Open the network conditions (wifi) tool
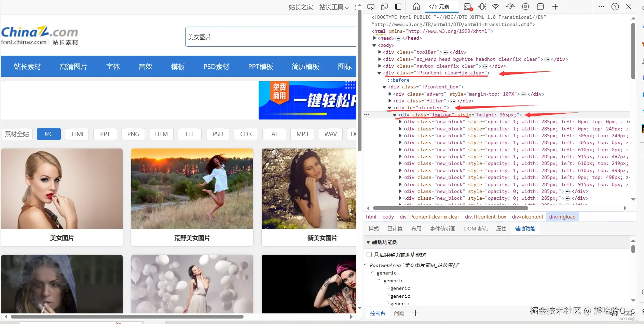This screenshot has width=644, height=324. [x=496, y=6]
